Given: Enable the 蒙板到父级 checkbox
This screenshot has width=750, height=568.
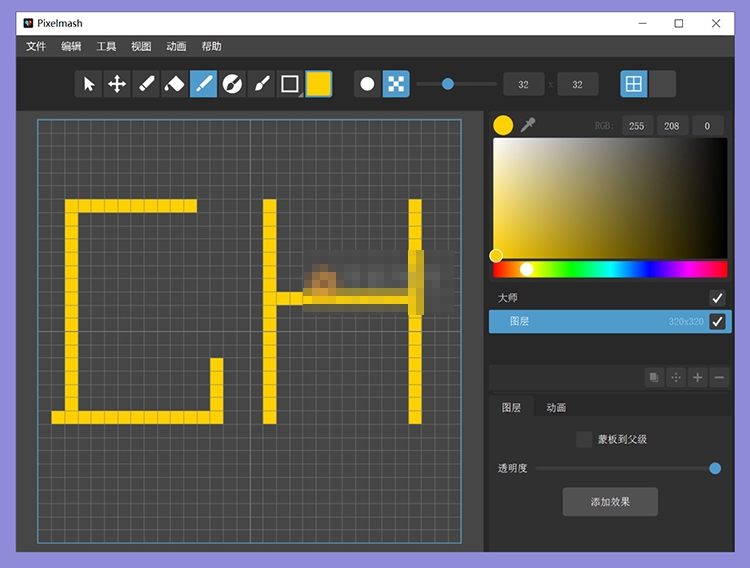Looking at the screenshot, I should 584,439.
